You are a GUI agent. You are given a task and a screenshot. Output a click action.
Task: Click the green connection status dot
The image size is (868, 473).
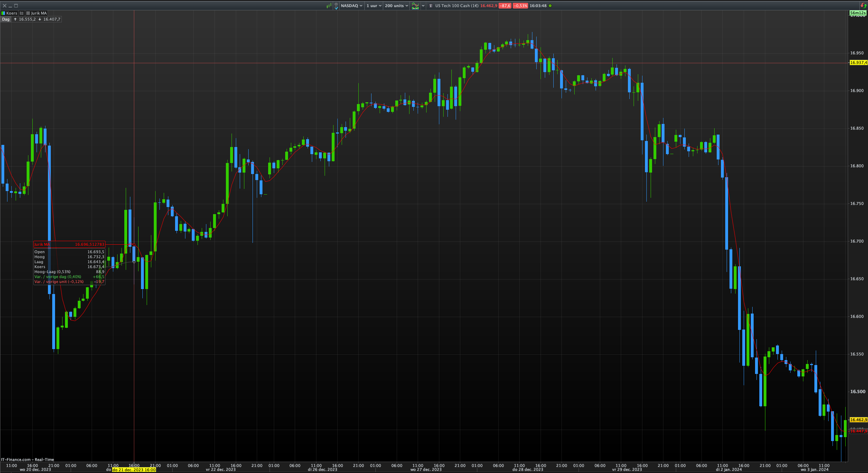tap(550, 6)
